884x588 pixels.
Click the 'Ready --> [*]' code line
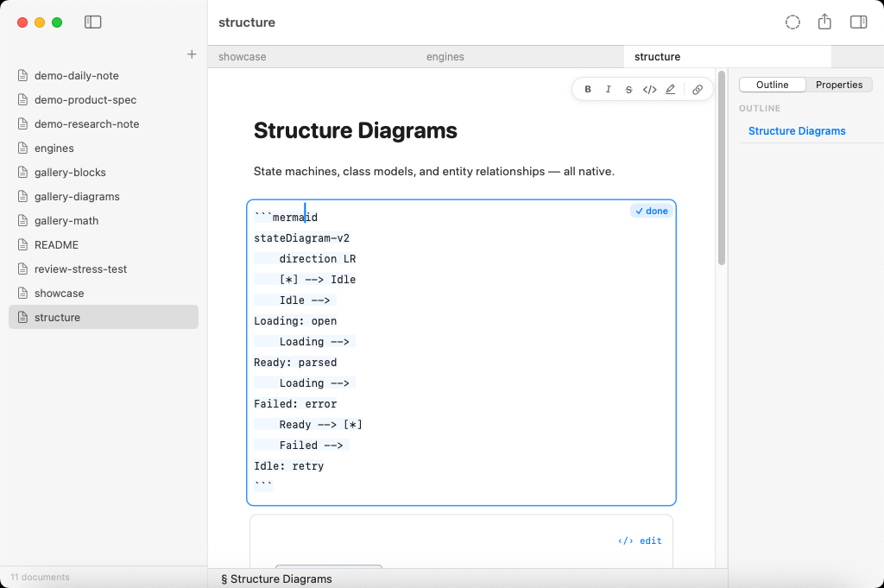coord(321,425)
